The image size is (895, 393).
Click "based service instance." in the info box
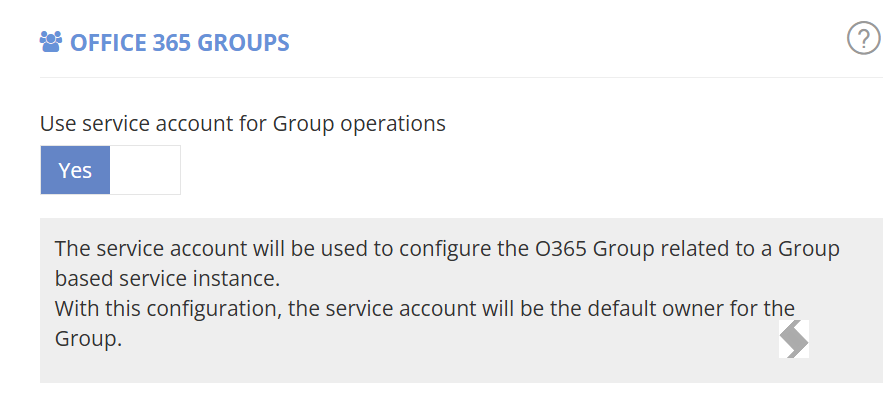pos(168,279)
